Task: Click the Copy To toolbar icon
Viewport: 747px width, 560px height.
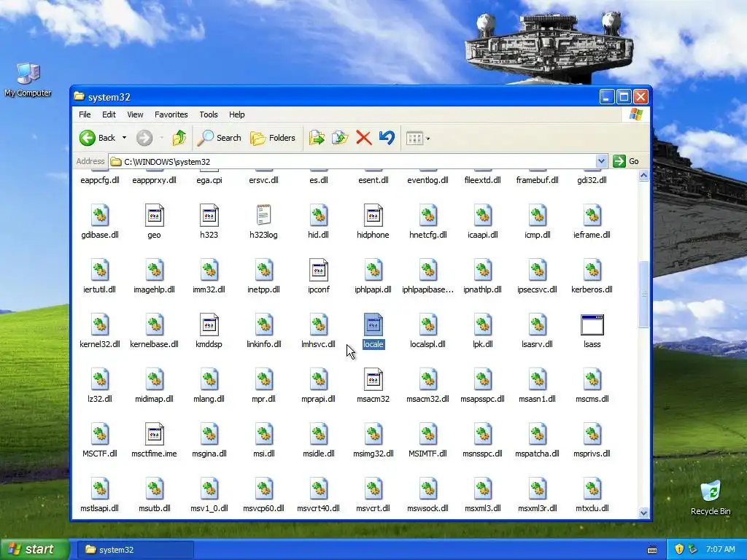Action: pos(340,138)
